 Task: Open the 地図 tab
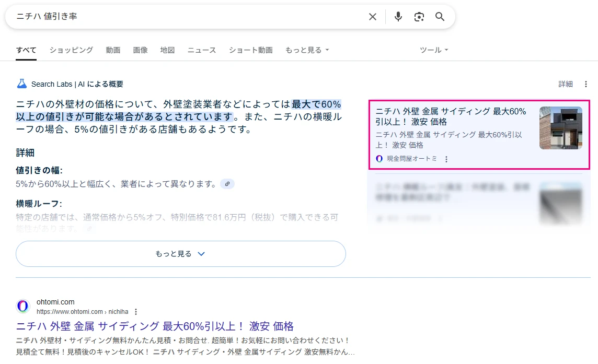tap(167, 50)
